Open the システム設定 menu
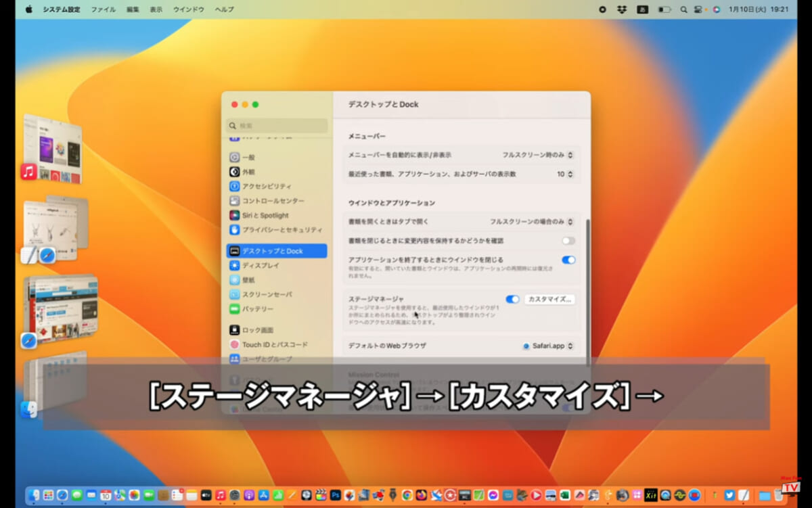 pyautogui.click(x=60, y=9)
